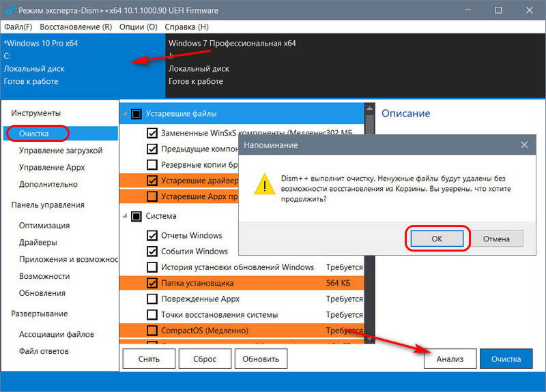Cancel the cleanup via Отмена button
This screenshot has width=546, height=392.
pos(496,239)
